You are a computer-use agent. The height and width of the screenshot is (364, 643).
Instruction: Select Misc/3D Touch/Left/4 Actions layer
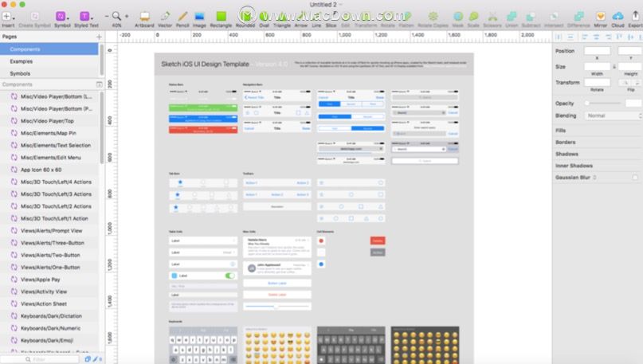(x=56, y=182)
